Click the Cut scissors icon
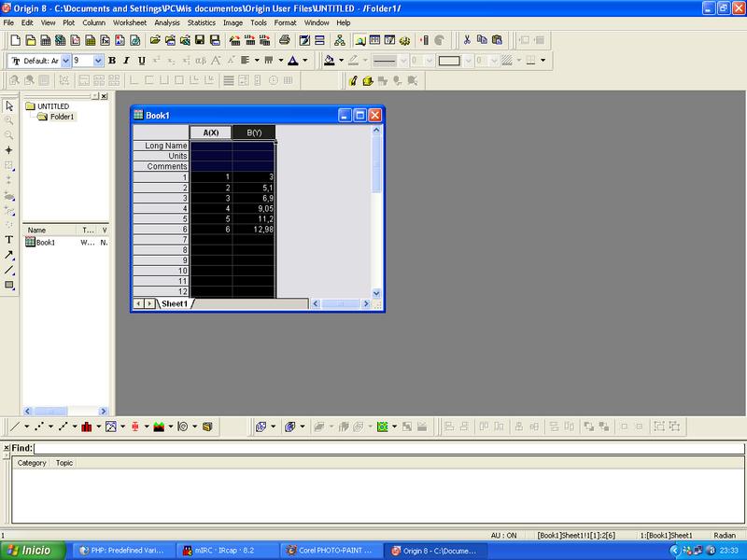This screenshot has height=560, width=747. (466, 40)
